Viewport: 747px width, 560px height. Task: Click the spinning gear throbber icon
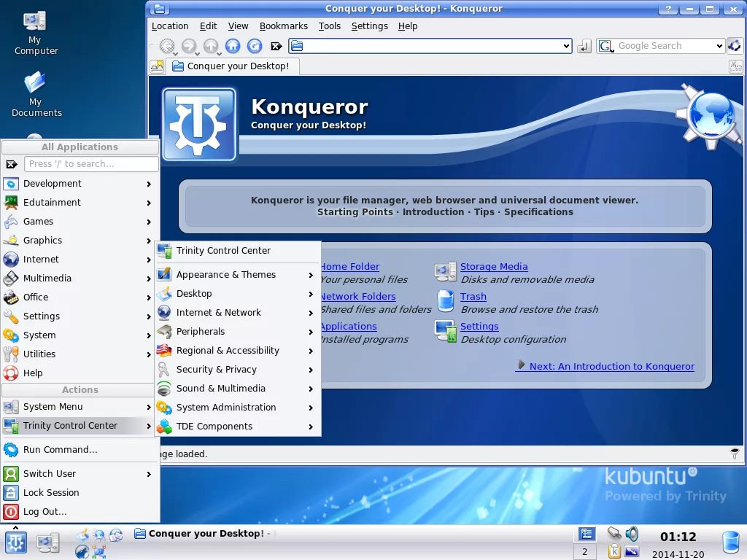tap(735, 46)
